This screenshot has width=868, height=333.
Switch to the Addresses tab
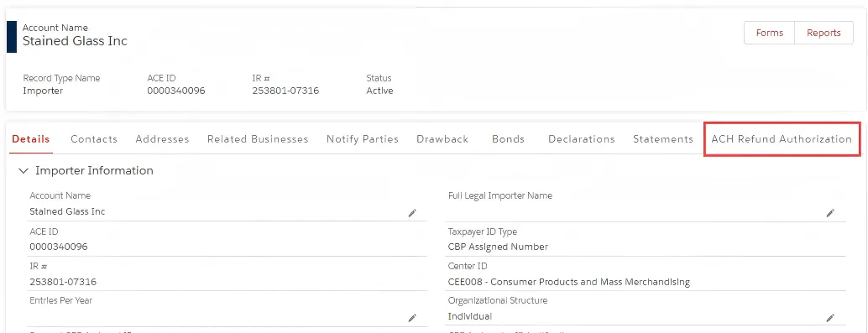pos(162,139)
